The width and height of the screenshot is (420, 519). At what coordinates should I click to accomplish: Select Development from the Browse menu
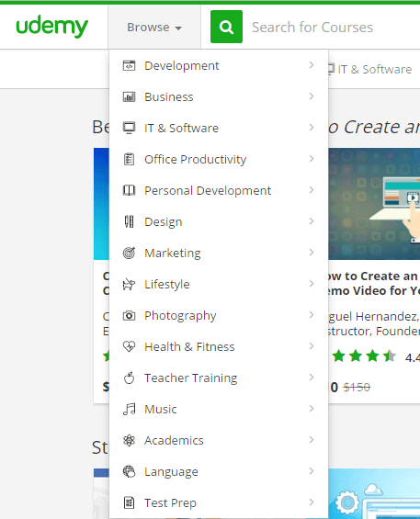click(x=219, y=65)
